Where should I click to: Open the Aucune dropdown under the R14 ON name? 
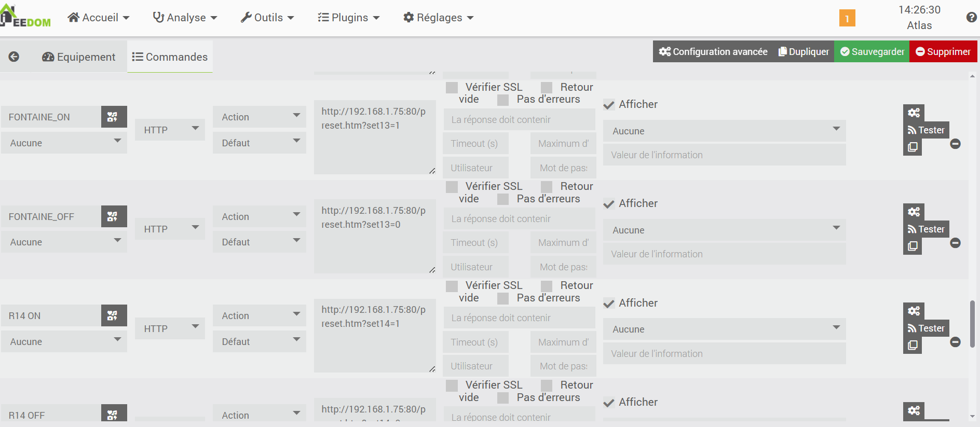(x=64, y=341)
